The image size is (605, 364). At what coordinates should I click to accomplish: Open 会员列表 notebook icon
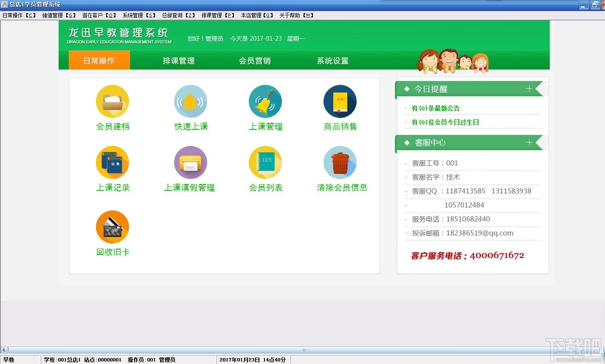click(265, 162)
